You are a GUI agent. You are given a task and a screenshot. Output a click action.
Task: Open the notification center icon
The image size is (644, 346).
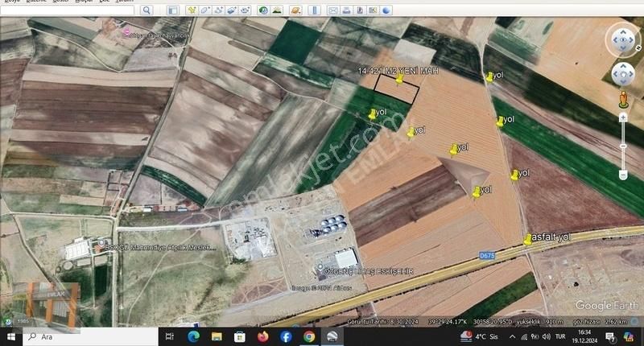pos(610,337)
